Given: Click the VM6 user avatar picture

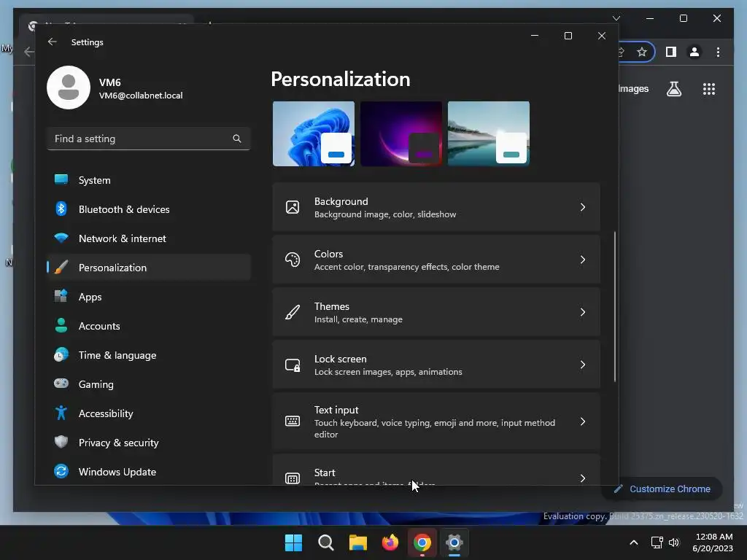Looking at the screenshot, I should [69, 87].
